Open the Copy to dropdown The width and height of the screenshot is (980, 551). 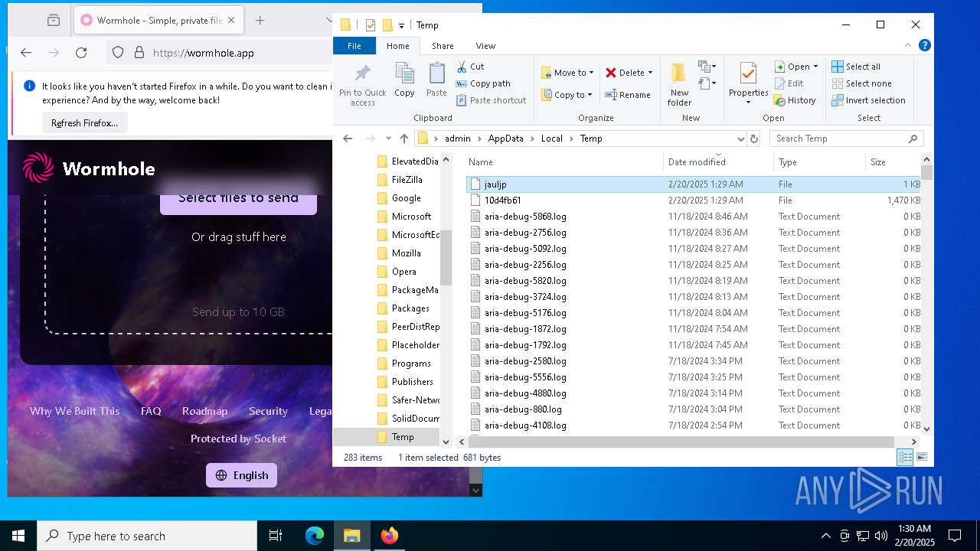[x=567, y=95]
